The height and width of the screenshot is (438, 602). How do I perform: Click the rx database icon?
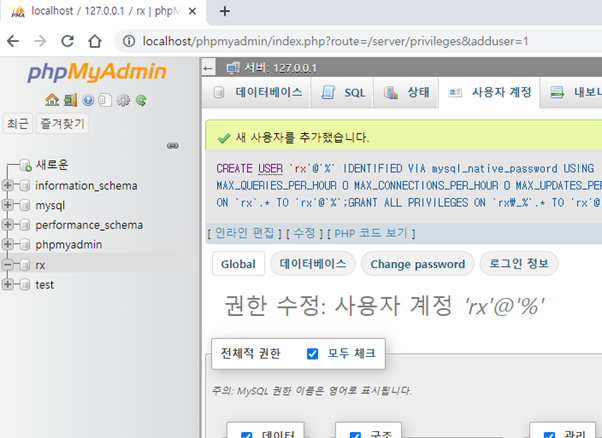click(x=25, y=265)
